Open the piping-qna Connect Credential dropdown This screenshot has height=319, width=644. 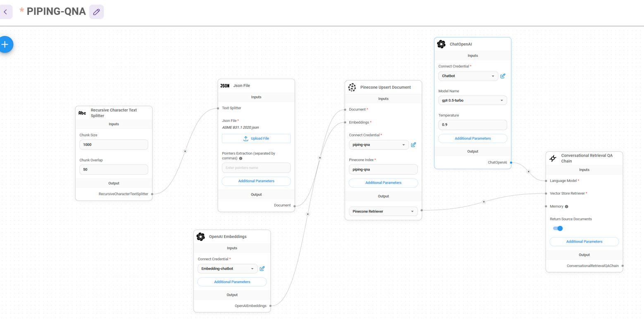[x=379, y=145]
